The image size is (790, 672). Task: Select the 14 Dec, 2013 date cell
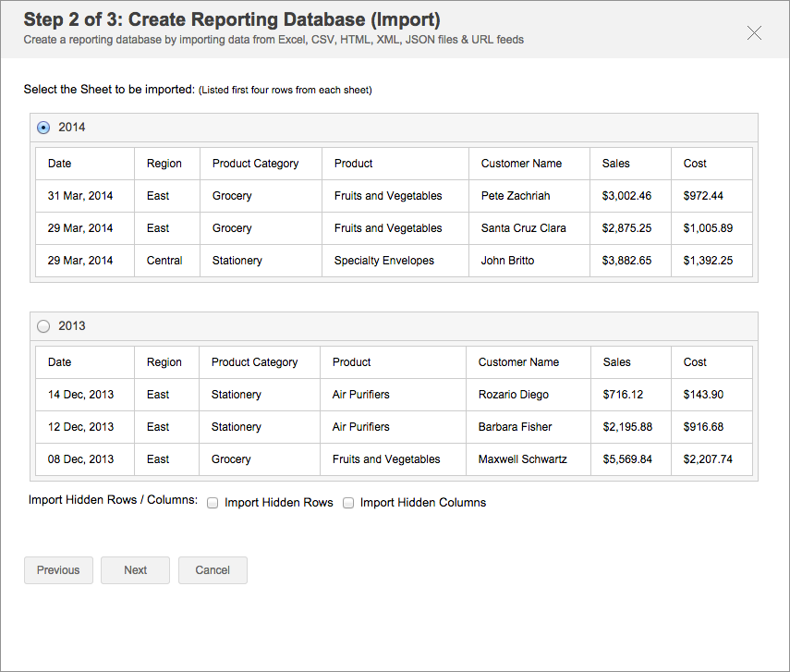(81, 395)
